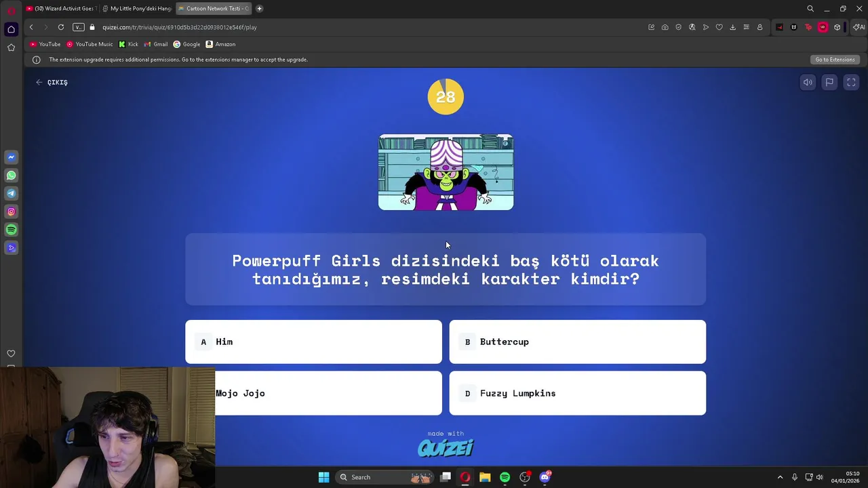Open the easy setup sliders icon

(746, 27)
